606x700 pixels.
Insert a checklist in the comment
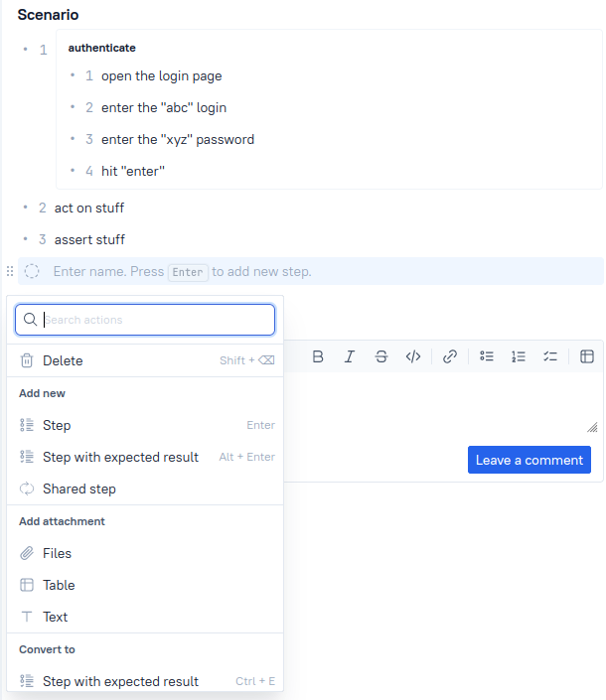pyautogui.click(x=550, y=356)
